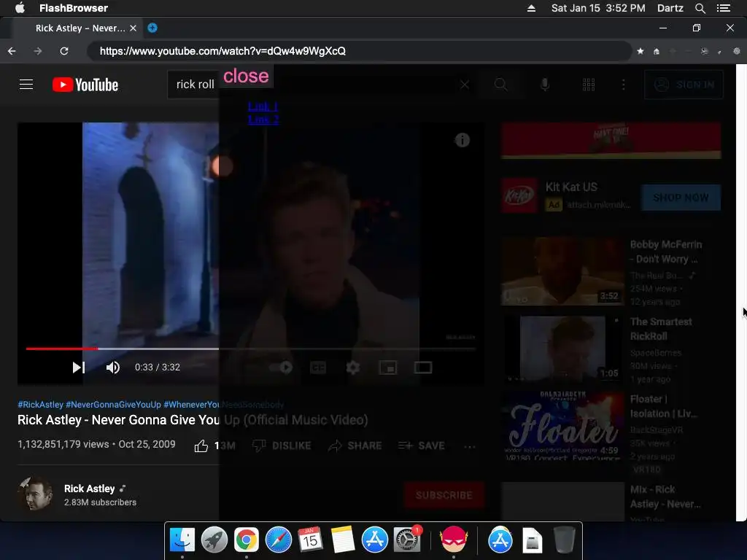
Task: Open Calendar from the Dock
Action: click(x=310, y=540)
